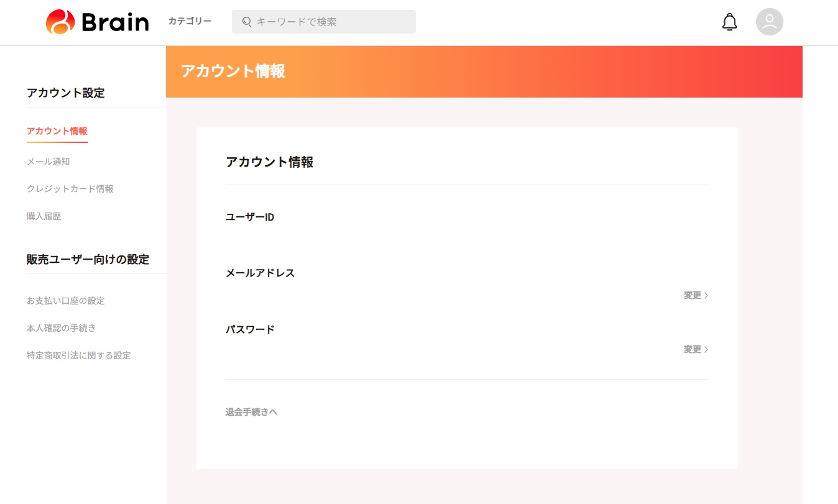This screenshot has height=504, width=838.
Task: Click the search magnifier icon
Action: tap(247, 22)
